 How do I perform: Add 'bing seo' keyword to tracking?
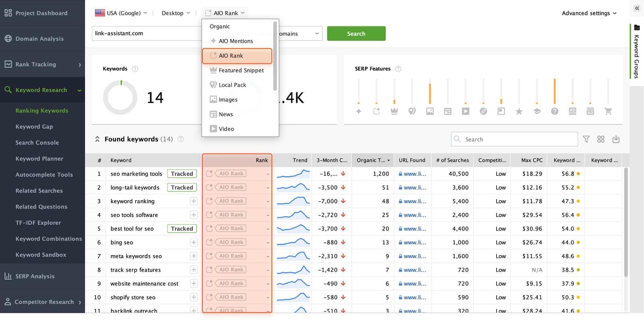pos(194,242)
